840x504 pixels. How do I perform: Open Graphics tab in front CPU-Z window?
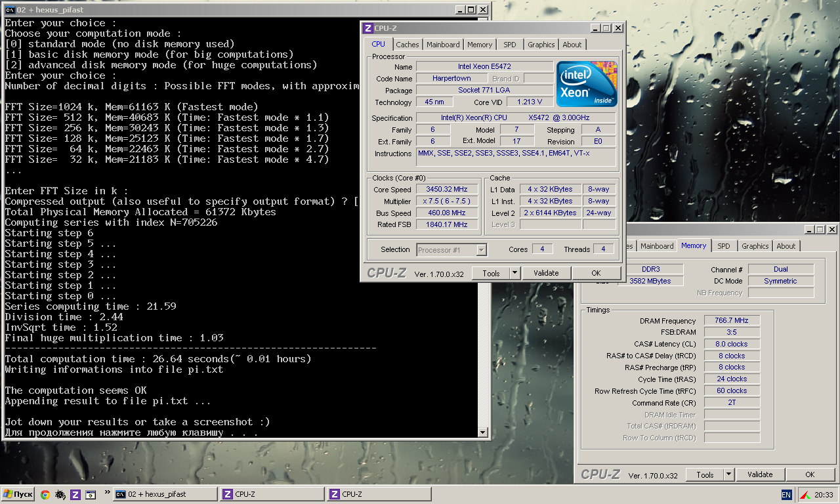point(541,45)
